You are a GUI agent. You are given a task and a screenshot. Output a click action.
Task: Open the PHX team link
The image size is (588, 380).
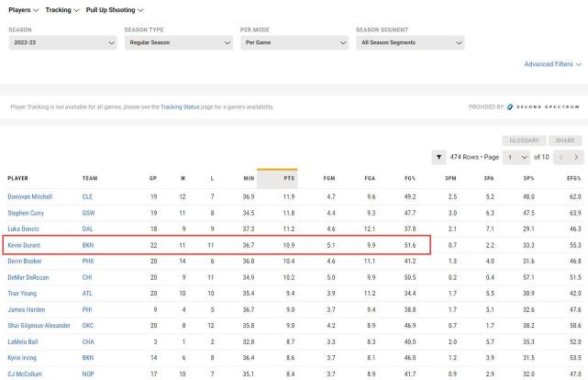[88, 261]
